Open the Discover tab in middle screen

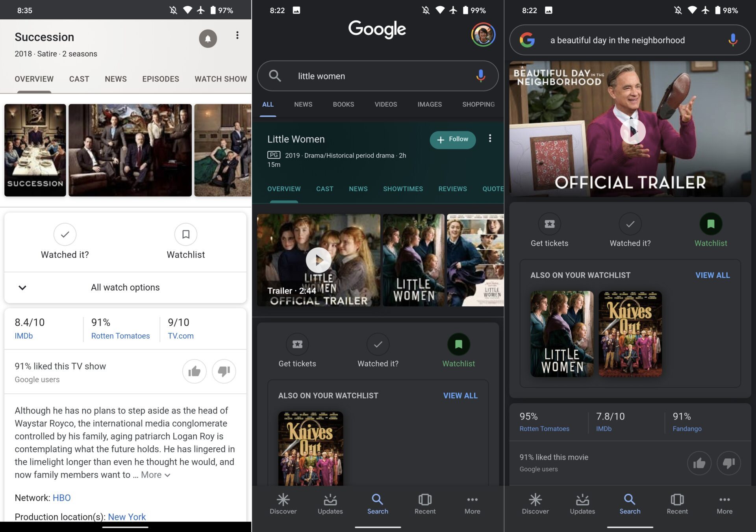pyautogui.click(x=283, y=504)
